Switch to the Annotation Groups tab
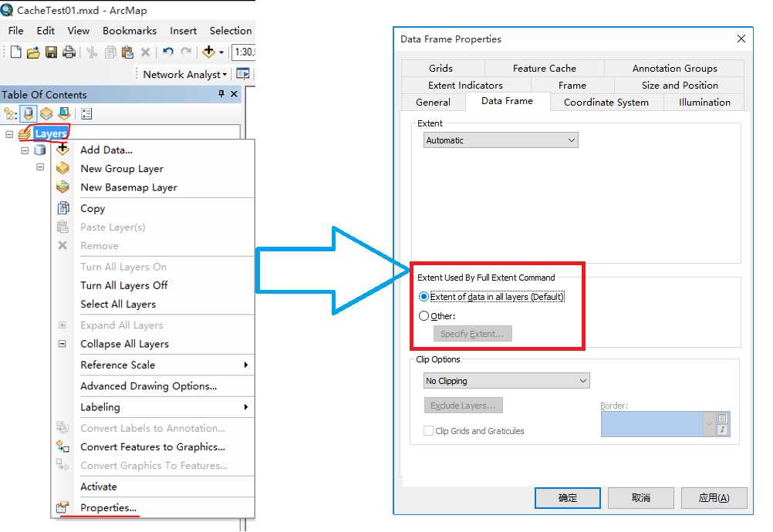 (674, 69)
